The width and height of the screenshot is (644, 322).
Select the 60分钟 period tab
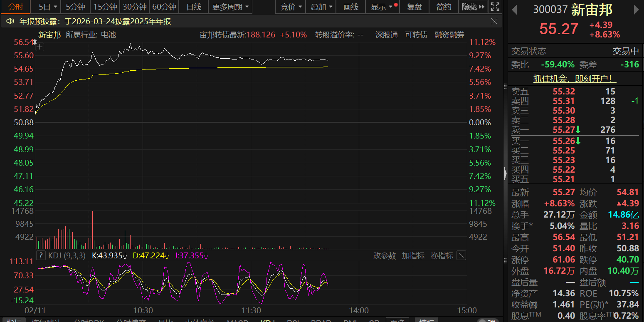click(x=164, y=7)
